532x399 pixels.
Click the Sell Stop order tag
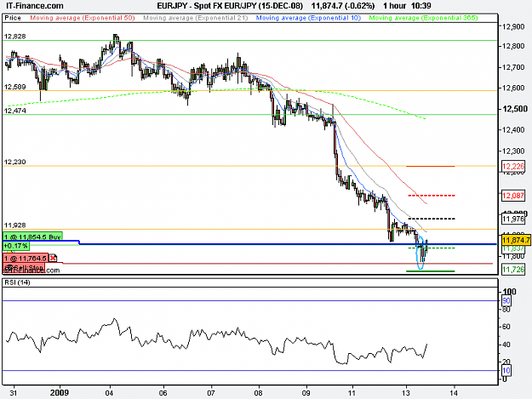click(x=24, y=268)
